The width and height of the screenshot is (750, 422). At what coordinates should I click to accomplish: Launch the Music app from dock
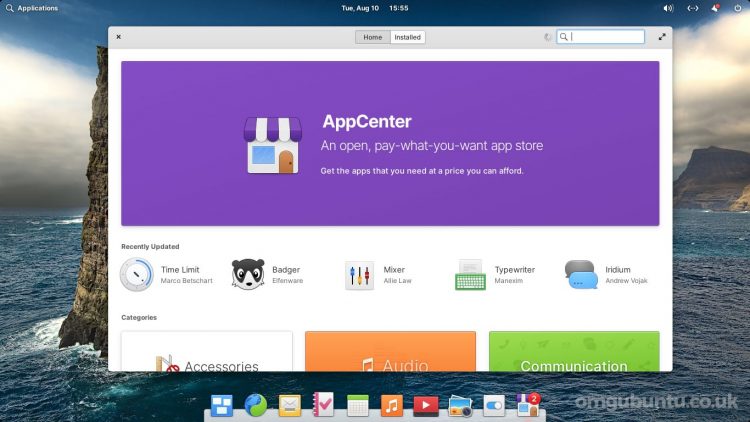point(392,406)
